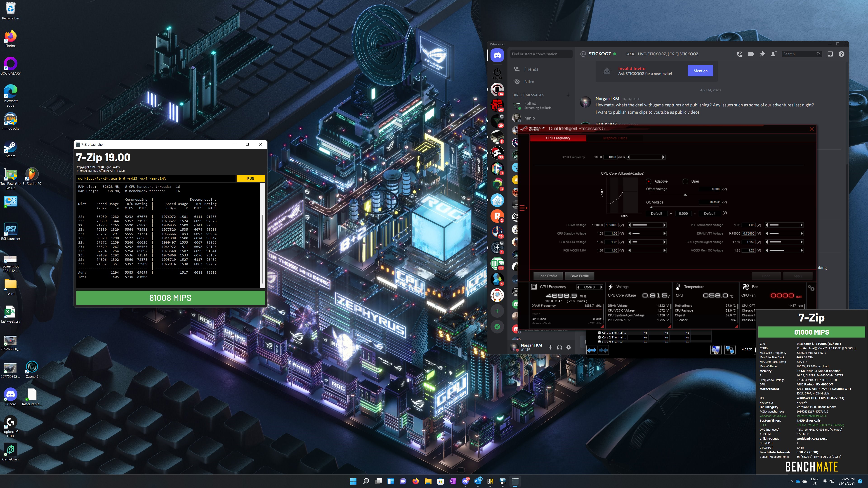Image resolution: width=868 pixels, height=488 pixels.
Task: Click Find or start a conversation field
Action: [541, 54]
